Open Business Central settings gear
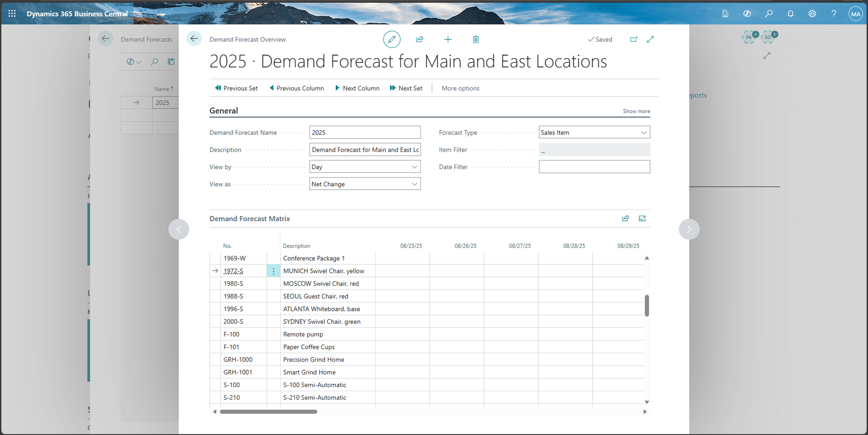 [812, 14]
